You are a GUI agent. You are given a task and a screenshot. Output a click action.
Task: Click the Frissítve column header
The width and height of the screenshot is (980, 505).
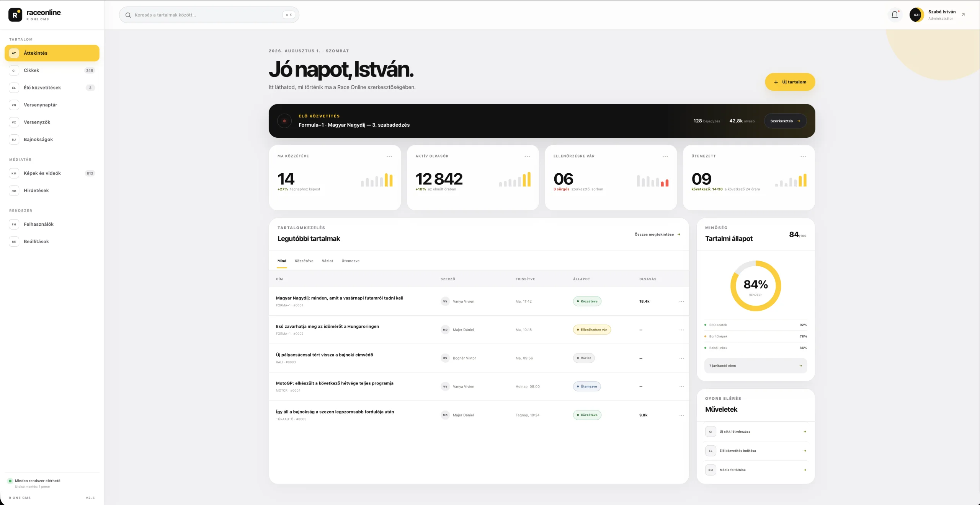pyautogui.click(x=525, y=279)
